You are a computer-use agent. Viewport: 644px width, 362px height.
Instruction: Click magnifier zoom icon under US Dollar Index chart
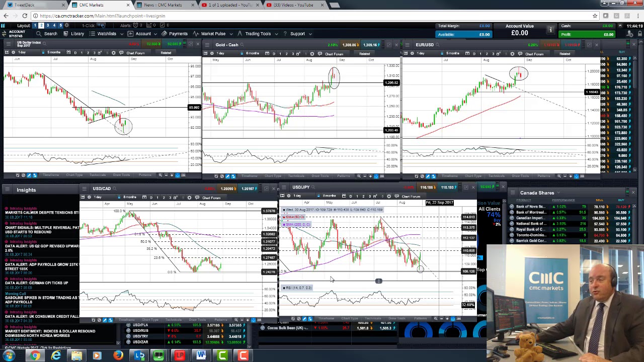(x=160, y=175)
